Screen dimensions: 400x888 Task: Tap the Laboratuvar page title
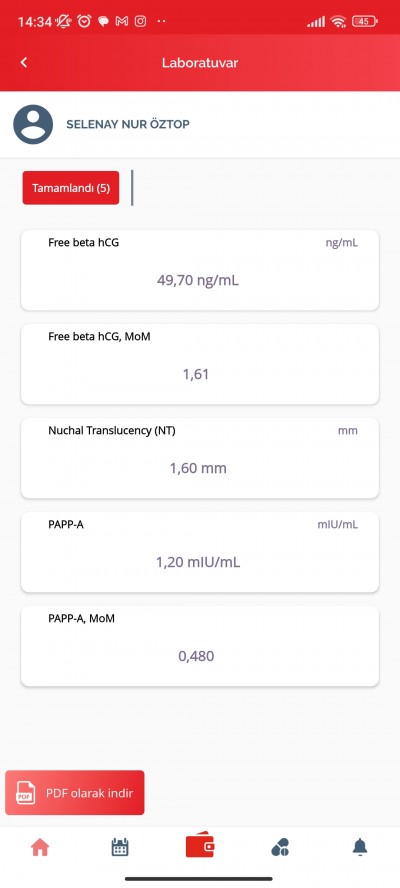200,63
